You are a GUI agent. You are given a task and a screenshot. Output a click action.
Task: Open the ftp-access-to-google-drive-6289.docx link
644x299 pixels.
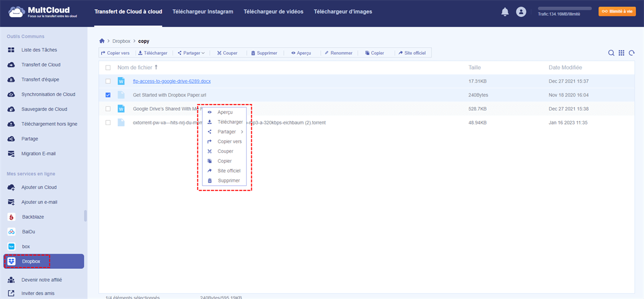pyautogui.click(x=172, y=81)
